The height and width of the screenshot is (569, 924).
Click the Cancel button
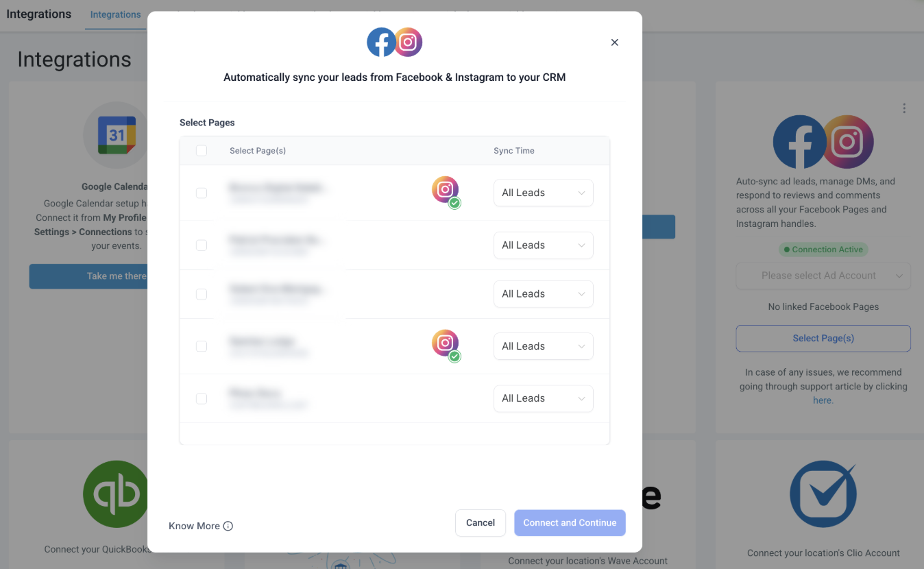(481, 522)
